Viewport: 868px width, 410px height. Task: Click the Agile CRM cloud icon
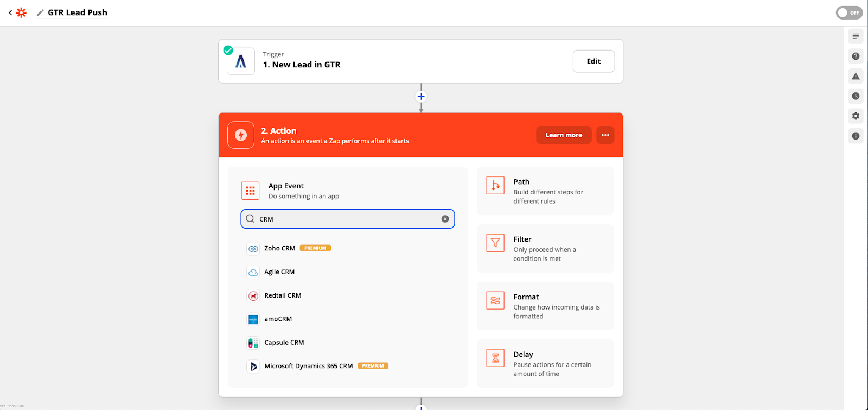point(253,272)
